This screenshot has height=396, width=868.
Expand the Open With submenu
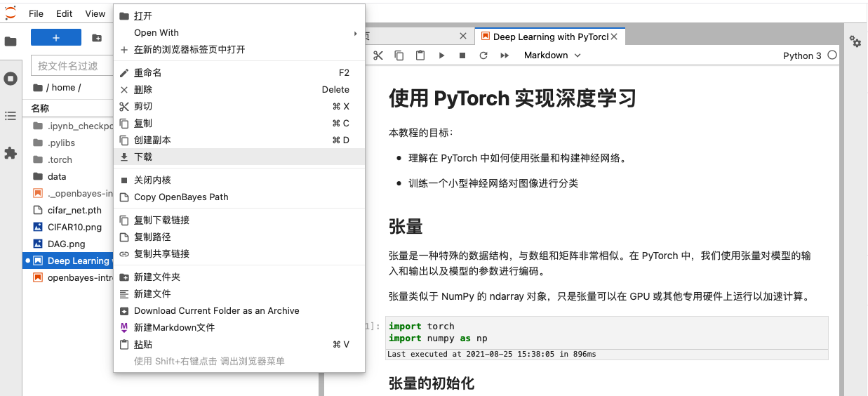(x=239, y=33)
